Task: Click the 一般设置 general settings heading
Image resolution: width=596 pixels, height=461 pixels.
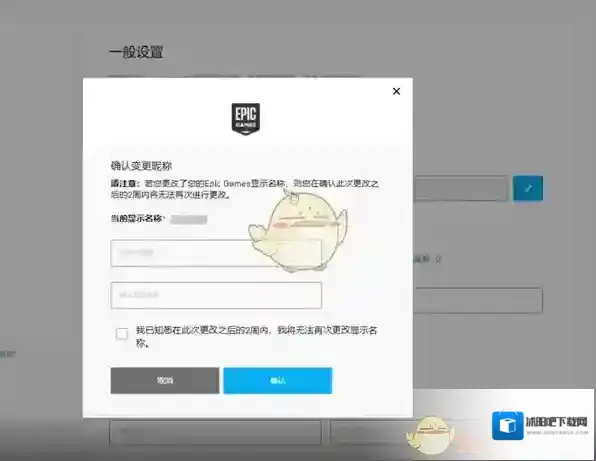Action: pos(136,52)
